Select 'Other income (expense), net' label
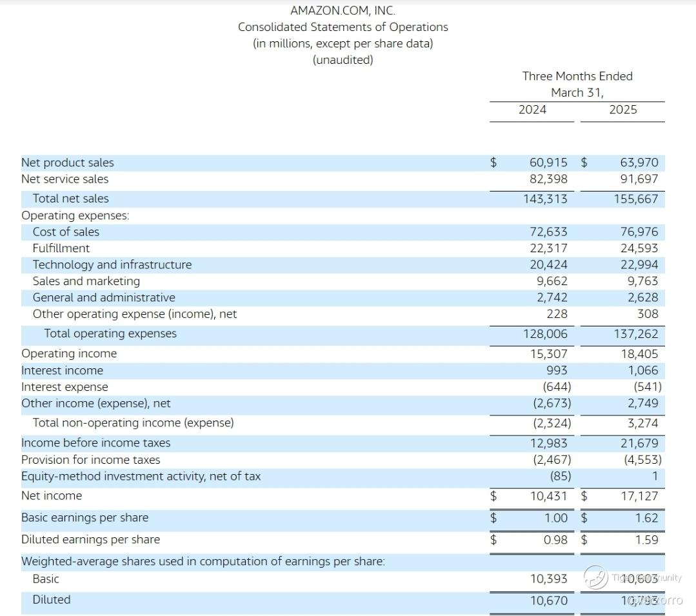The height and width of the screenshot is (616, 696). 96,403
